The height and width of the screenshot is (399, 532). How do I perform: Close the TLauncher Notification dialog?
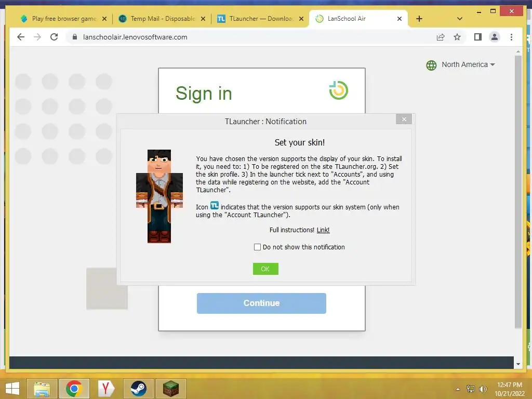[x=404, y=119]
